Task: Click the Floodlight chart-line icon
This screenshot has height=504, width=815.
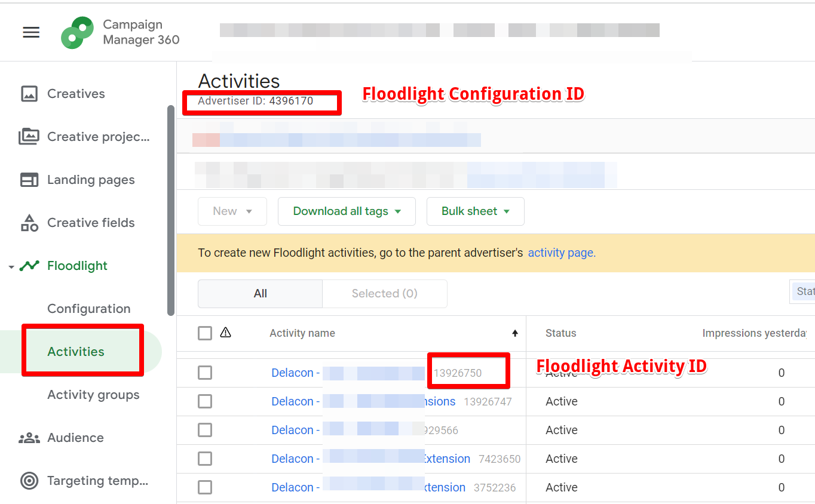Action: tap(29, 266)
